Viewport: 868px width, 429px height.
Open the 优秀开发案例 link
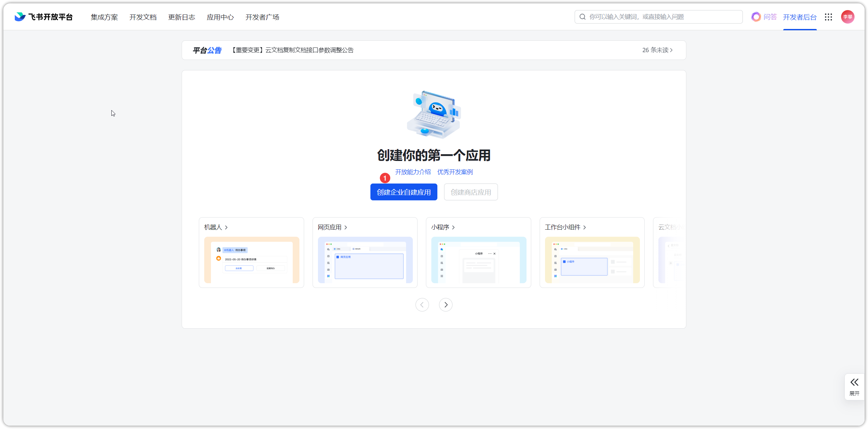point(455,172)
